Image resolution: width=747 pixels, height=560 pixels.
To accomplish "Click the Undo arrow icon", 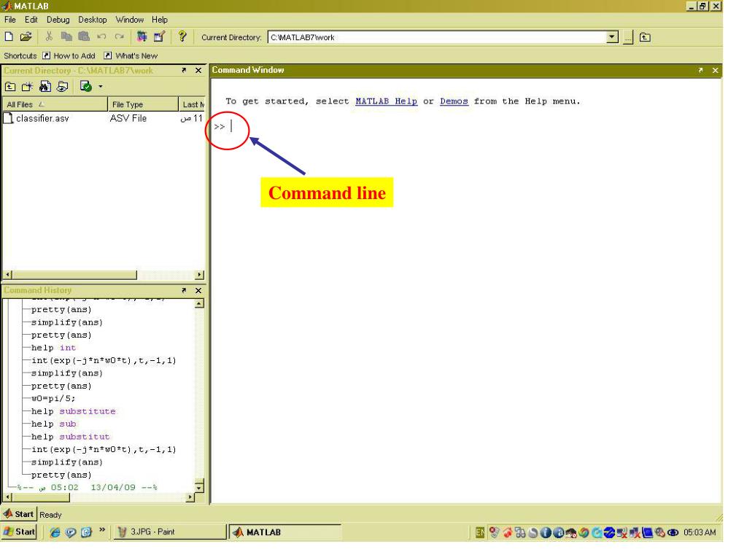I will pos(101,36).
